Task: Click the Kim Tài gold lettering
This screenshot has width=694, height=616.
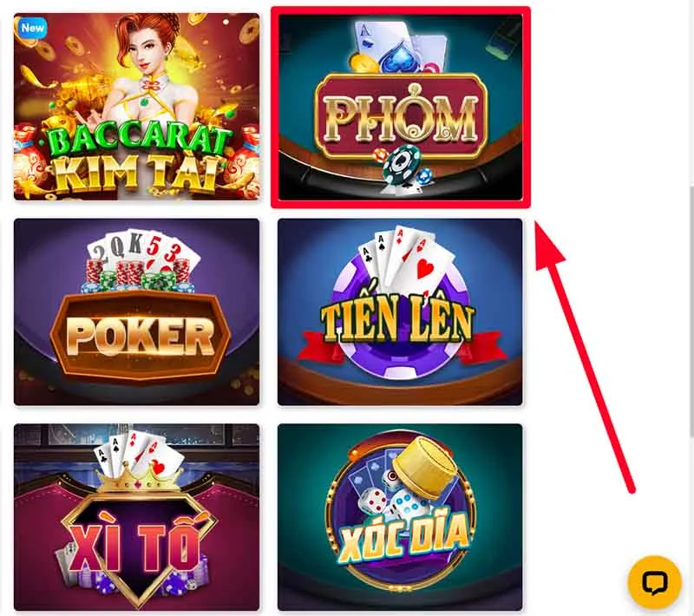Action: [136, 173]
